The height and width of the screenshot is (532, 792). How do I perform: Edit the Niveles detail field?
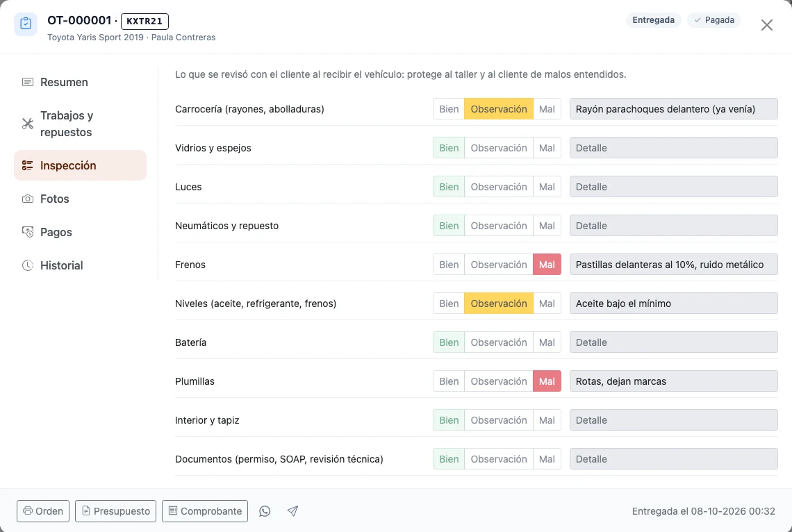(x=674, y=304)
